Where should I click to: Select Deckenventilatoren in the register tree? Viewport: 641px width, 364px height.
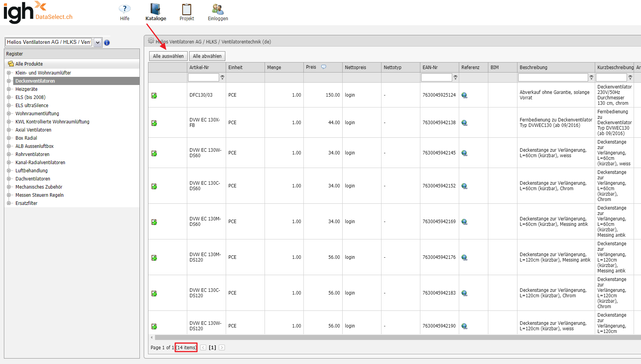(x=35, y=81)
